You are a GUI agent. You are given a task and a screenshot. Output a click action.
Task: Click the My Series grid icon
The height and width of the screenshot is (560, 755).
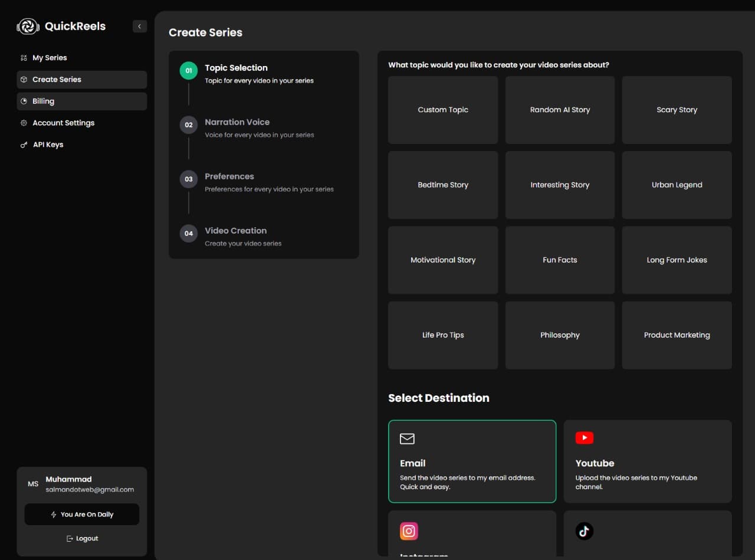click(x=24, y=58)
